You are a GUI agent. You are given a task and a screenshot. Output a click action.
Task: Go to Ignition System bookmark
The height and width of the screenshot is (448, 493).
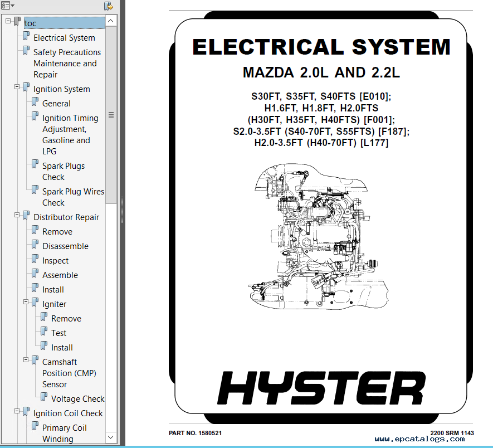coord(62,89)
